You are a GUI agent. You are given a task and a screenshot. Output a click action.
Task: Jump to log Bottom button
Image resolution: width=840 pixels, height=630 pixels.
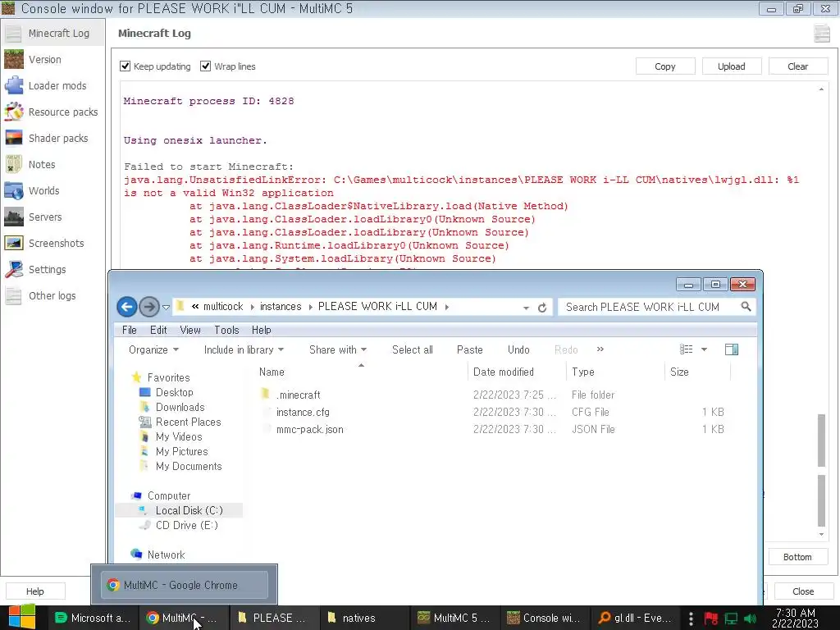pyautogui.click(x=797, y=557)
